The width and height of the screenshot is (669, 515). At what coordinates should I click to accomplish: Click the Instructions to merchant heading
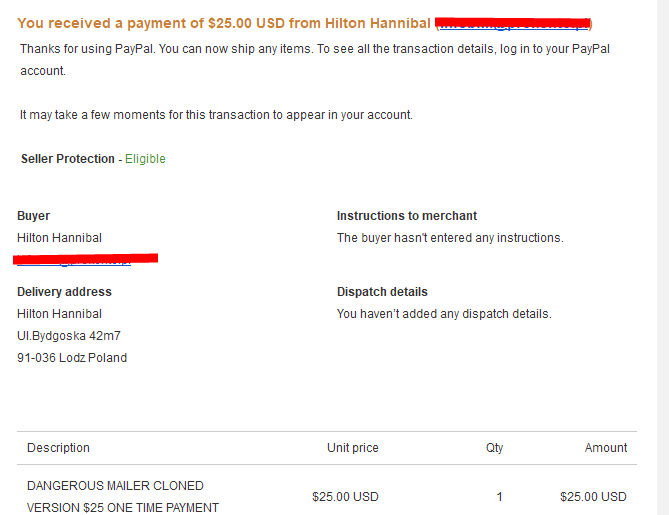tap(407, 216)
